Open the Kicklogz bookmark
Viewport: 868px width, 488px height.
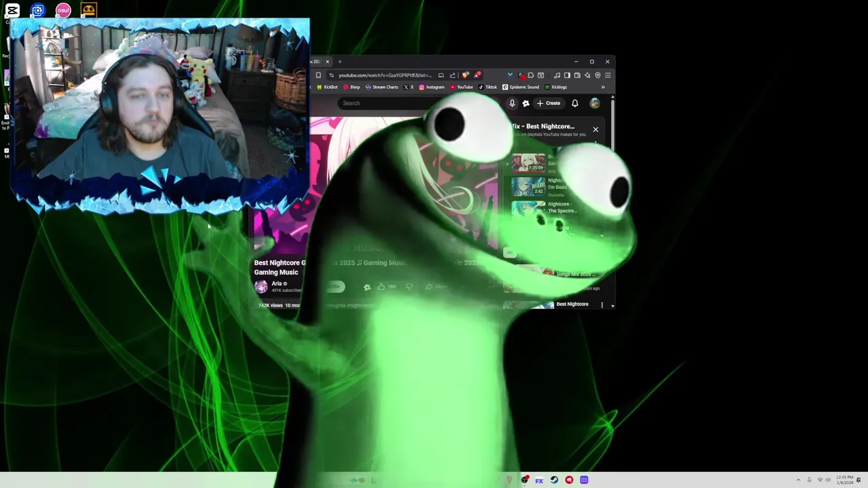[x=556, y=87]
